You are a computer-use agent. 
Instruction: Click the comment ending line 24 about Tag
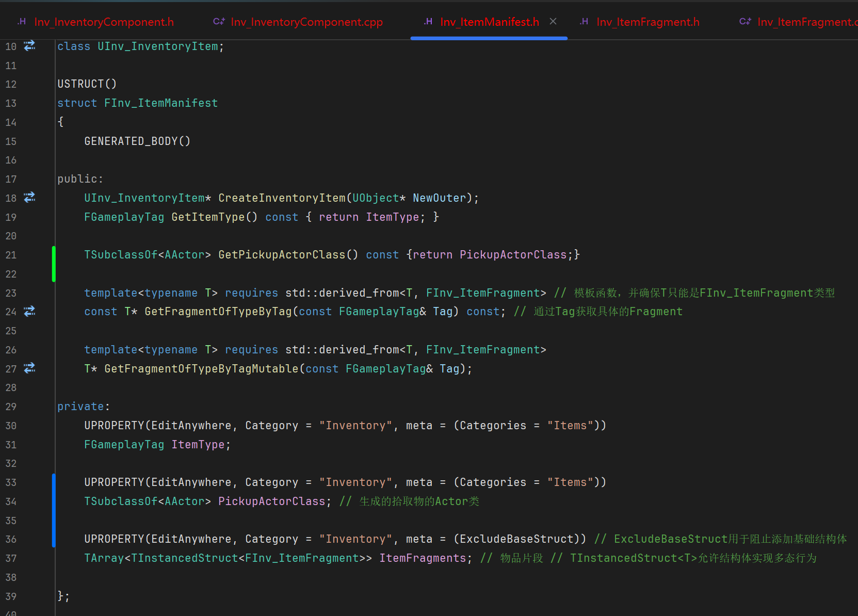coord(598,312)
